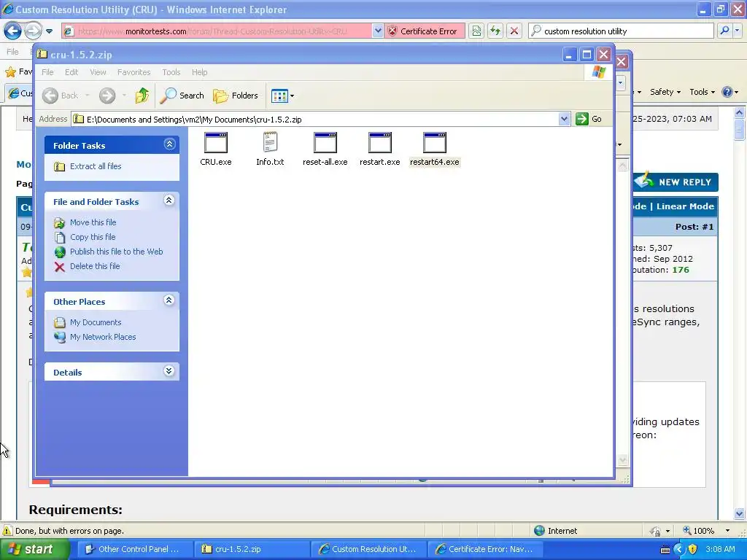Open the IE Safety menu
Image resolution: width=747 pixels, height=560 pixels.
pyautogui.click(x=665, y=92)
